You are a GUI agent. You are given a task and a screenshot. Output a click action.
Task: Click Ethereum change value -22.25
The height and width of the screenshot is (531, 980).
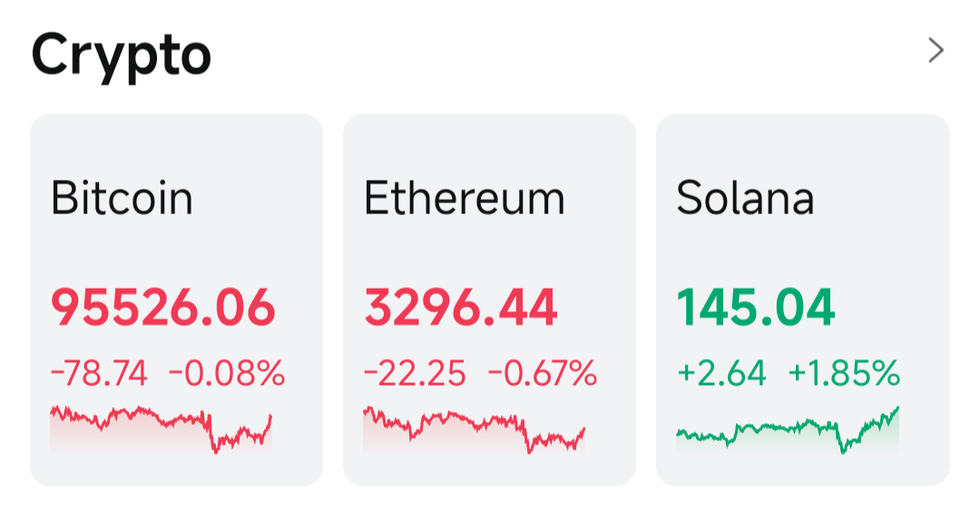click(415, 373)
